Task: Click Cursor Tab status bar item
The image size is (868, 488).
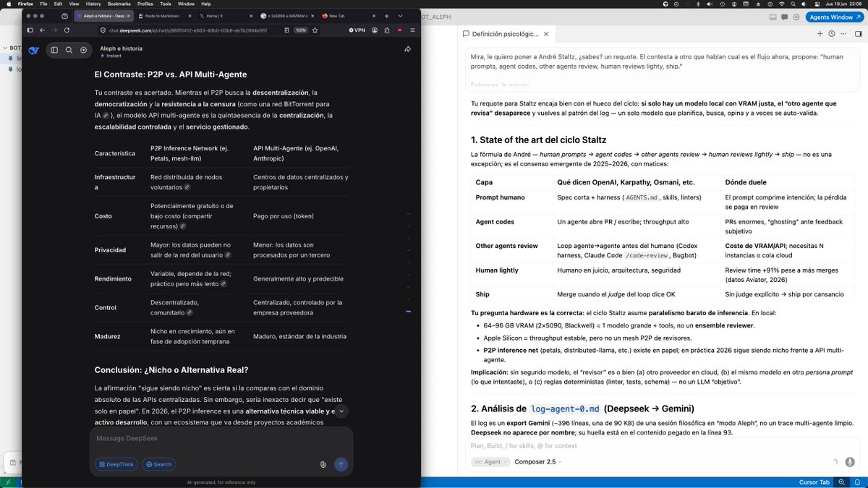Action: coord(814,482)
